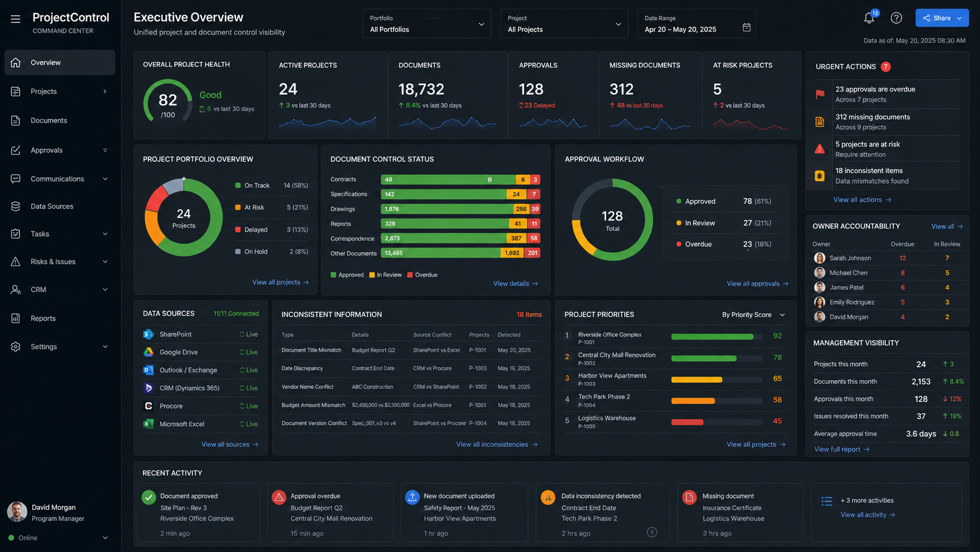Open Settings menu item
The width and height of the screenshot is (980, 552).
59,347
